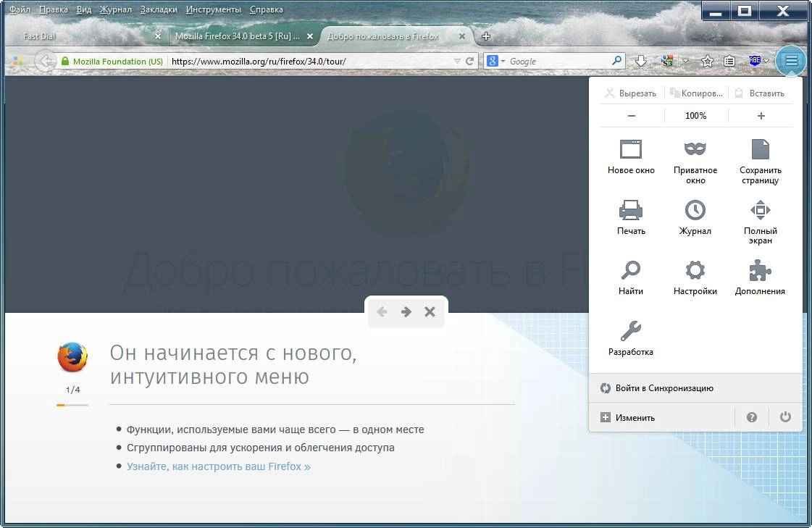Open the bookmarks list icon
The image size is (812, 528).
[729, 61]
